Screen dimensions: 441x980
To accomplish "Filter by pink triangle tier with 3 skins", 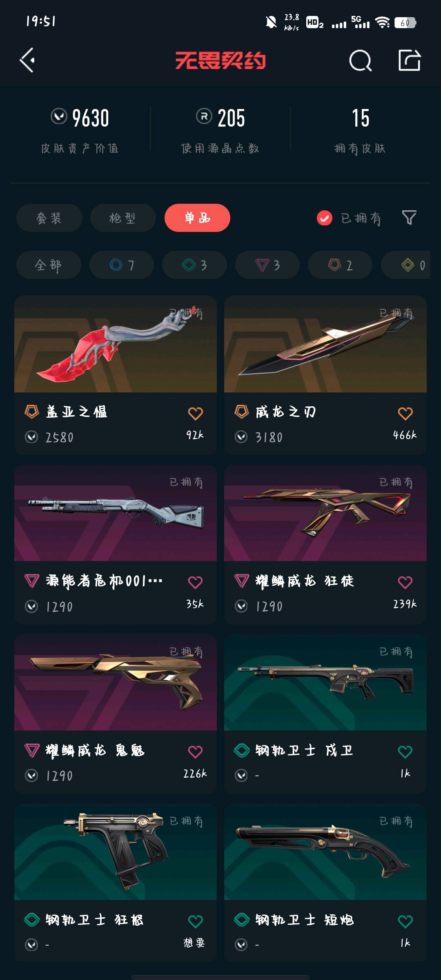I will pyautogui.click(x=267, y=265).
